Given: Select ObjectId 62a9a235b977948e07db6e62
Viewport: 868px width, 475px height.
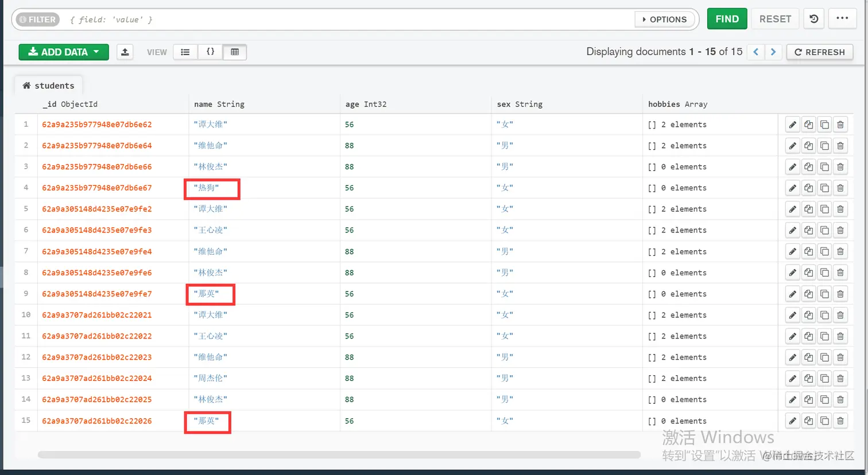Looking at the screenshot, I should tap(97, 124).
